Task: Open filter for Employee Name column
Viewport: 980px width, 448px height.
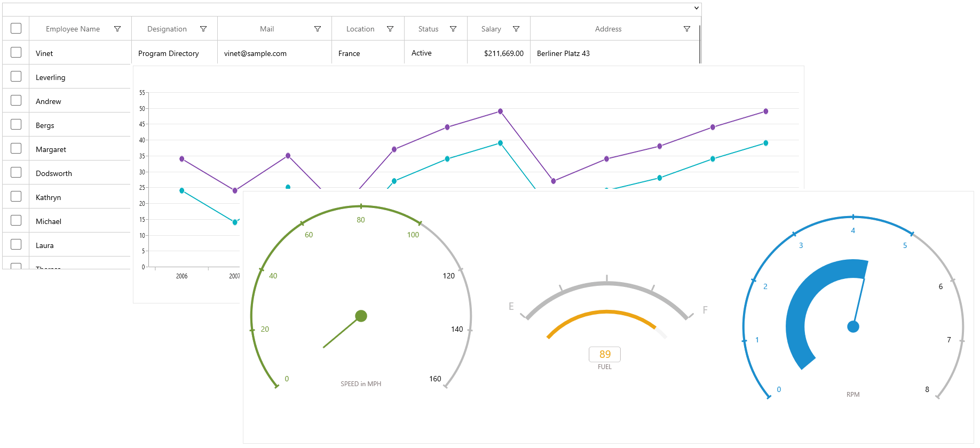Action: [x=117, y=29]
